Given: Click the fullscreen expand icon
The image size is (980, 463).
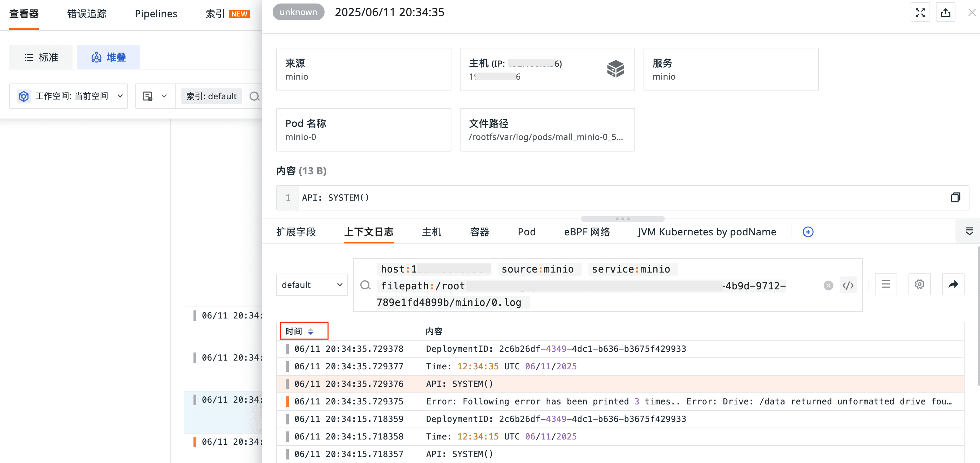Looking at the screenshot, I should (x=920, y=13).
